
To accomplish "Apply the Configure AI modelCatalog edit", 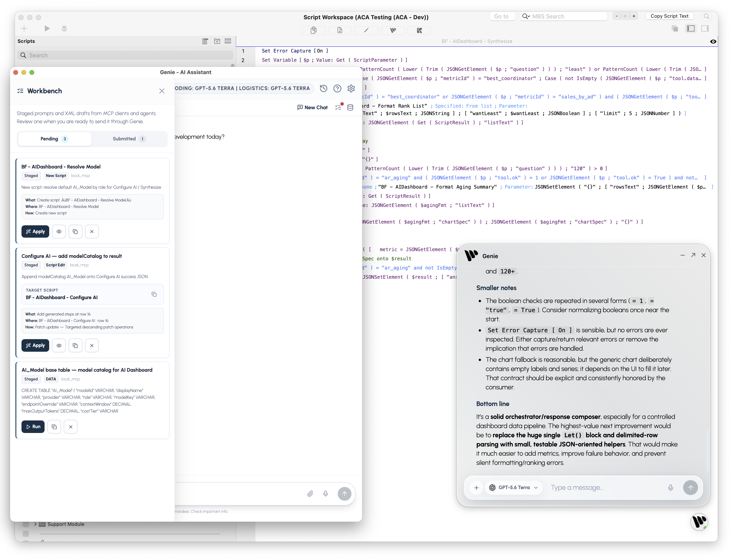I will coord(35,346).
